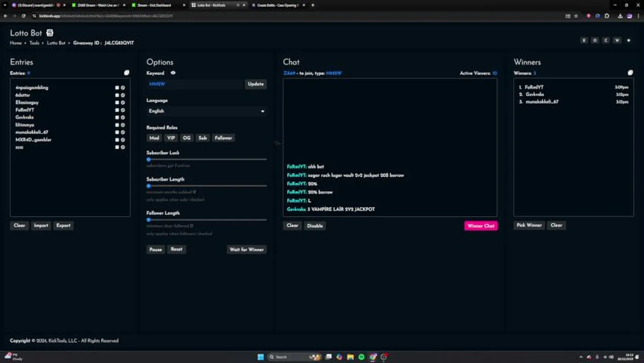Screen dimensions: 644x363
Task: Toggle keyword visibility with the eye icon
Action: click(x=173, y=73)
